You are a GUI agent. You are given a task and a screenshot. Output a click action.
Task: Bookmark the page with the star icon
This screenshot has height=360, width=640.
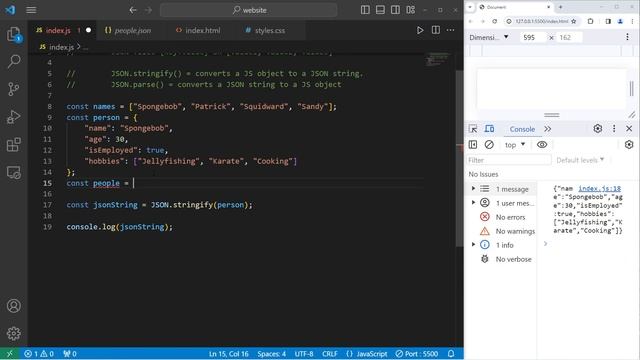pyautogui.click(x=574, y=21)
